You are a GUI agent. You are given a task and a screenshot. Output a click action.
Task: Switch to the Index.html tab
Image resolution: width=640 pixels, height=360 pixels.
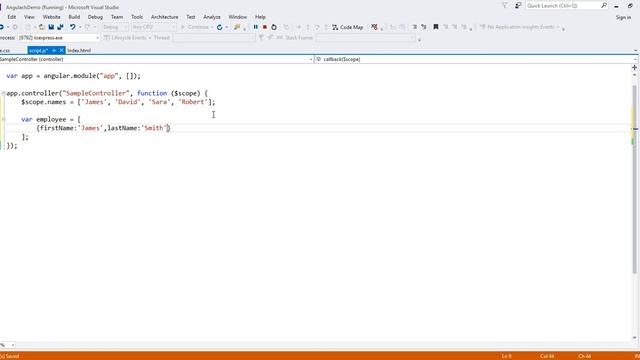(x=79, y=51)
